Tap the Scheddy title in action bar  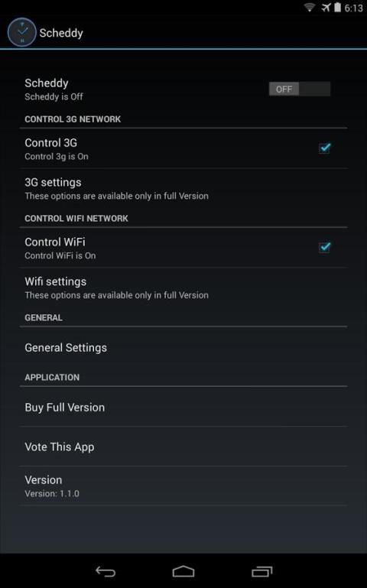click(x=61, y=33)
